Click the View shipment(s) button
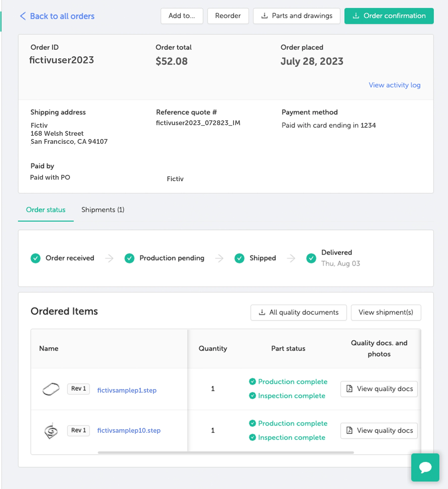The width and height of the screenshot is (448, 489). (x=386, y=312)
